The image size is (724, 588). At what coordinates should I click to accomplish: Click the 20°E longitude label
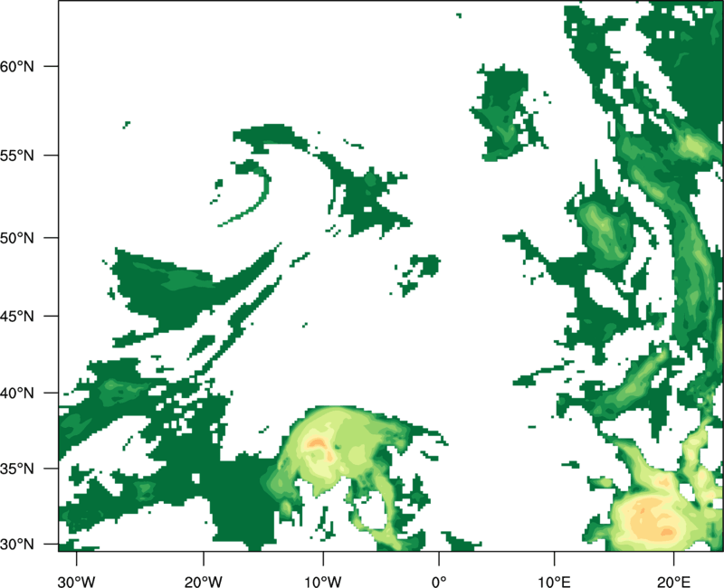[673, 582]
